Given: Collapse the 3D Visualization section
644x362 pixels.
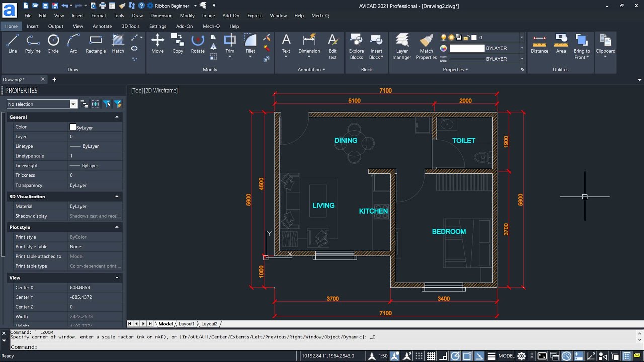Looking at the screenshot, I should (117, 196).
